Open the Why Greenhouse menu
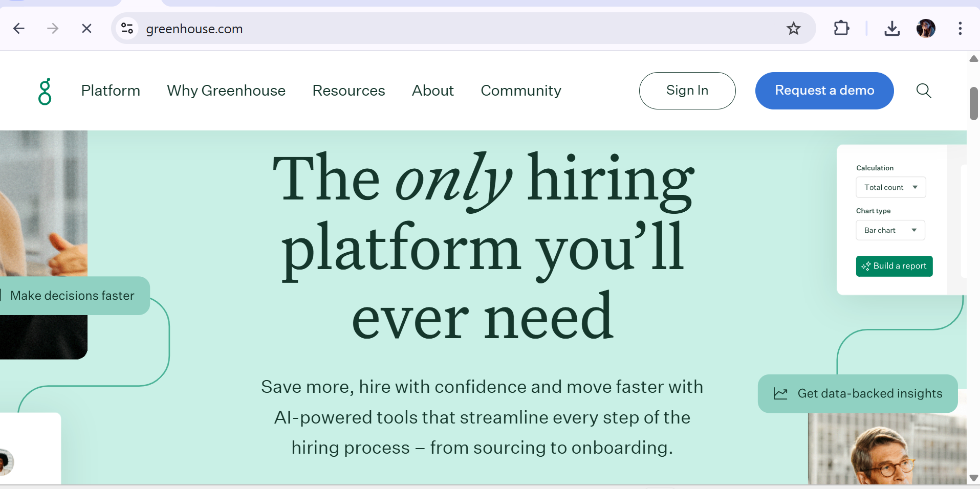The height and width of the screenshot is (489, 980). 226,91
